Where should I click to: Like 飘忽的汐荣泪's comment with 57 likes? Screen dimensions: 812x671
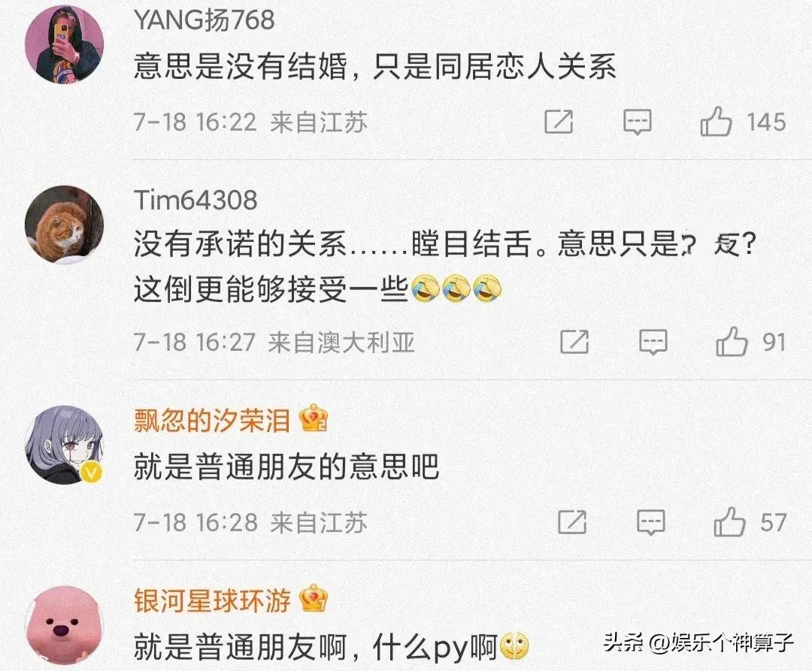coord(729,521)
